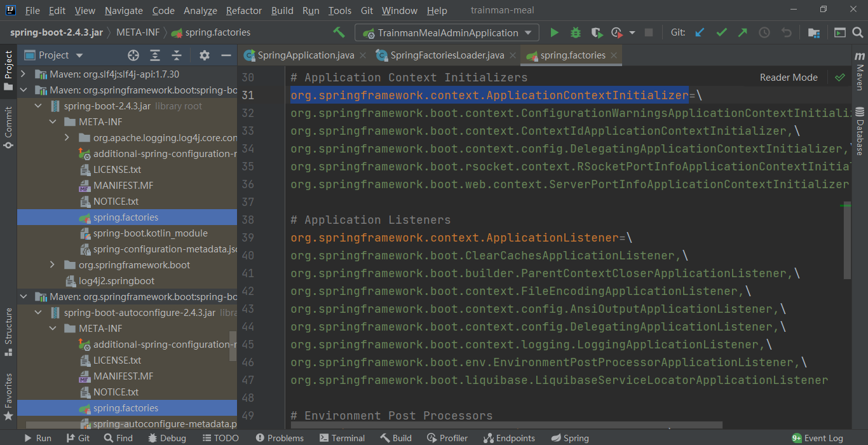868x445 pixels.
Task: Open the Project view selector dropdown
Action: 53,55
